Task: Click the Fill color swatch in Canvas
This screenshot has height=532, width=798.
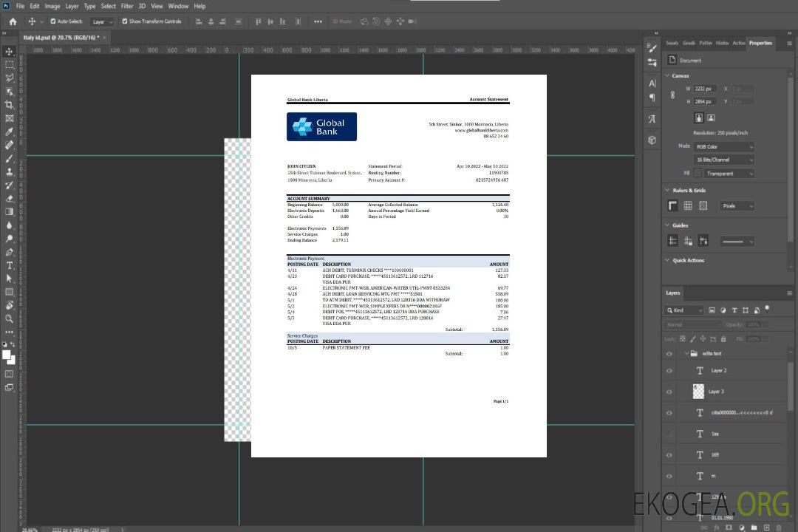Action: coord(698,174)
